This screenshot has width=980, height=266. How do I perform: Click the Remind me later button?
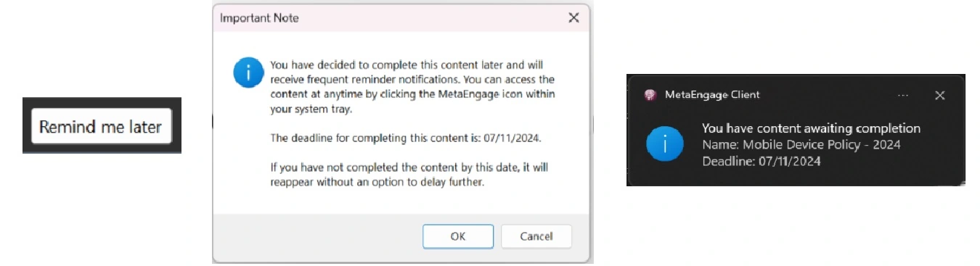click(102, 127)
